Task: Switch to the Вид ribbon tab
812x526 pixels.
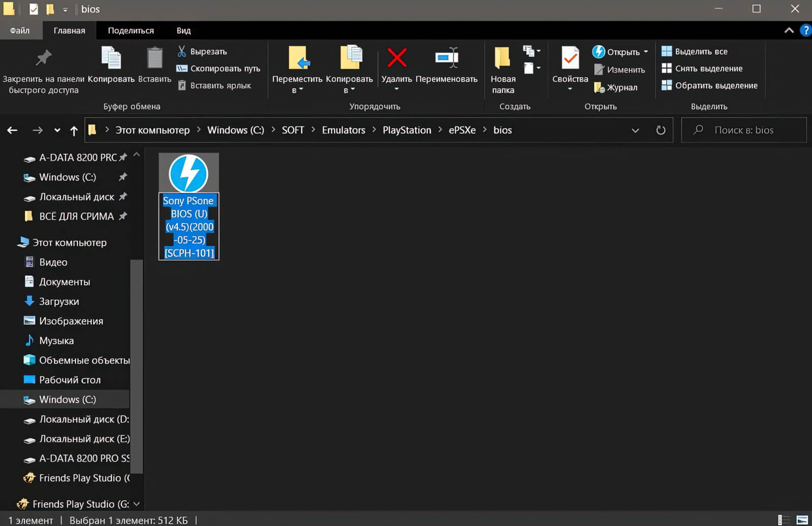Action: click(x=184, y=30)
